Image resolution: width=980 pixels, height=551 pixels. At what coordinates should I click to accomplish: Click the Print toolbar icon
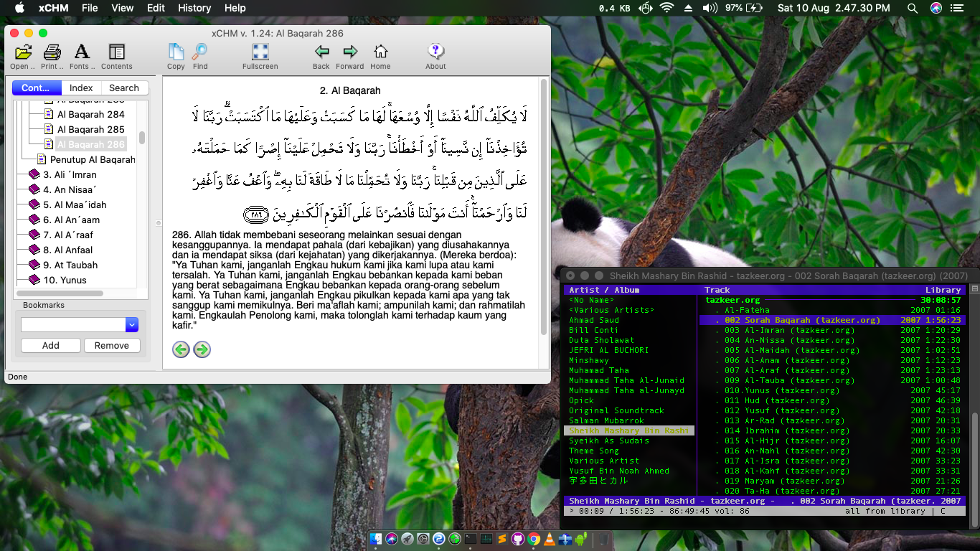[52, 52]
